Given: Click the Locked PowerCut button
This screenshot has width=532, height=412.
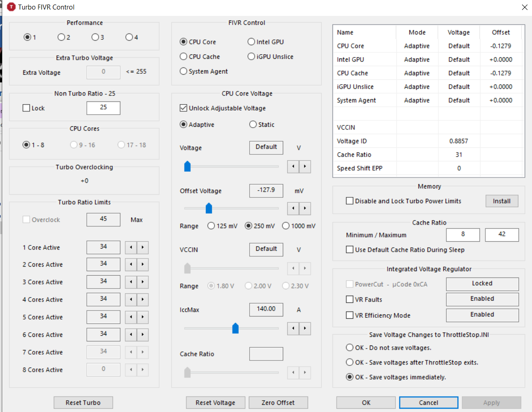Looking at the screenshot, I should tap(482, 283).
